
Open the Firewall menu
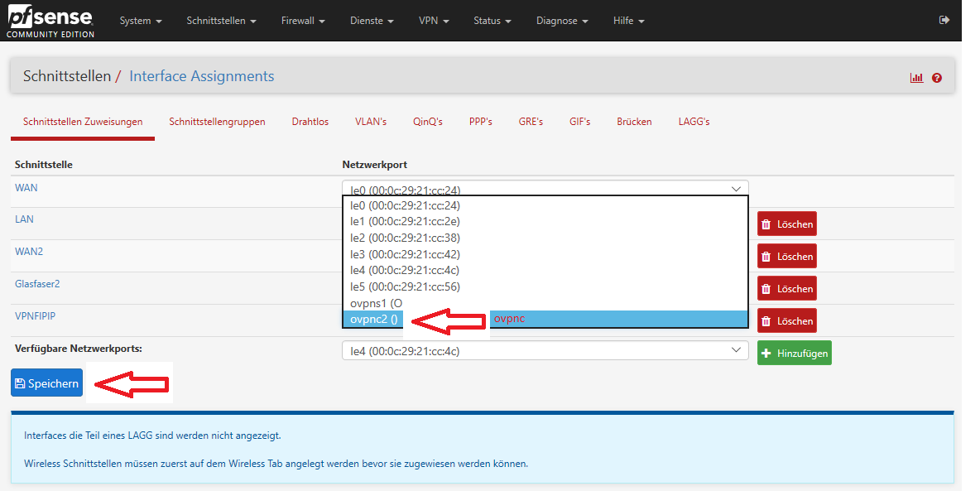coord(302,21)
